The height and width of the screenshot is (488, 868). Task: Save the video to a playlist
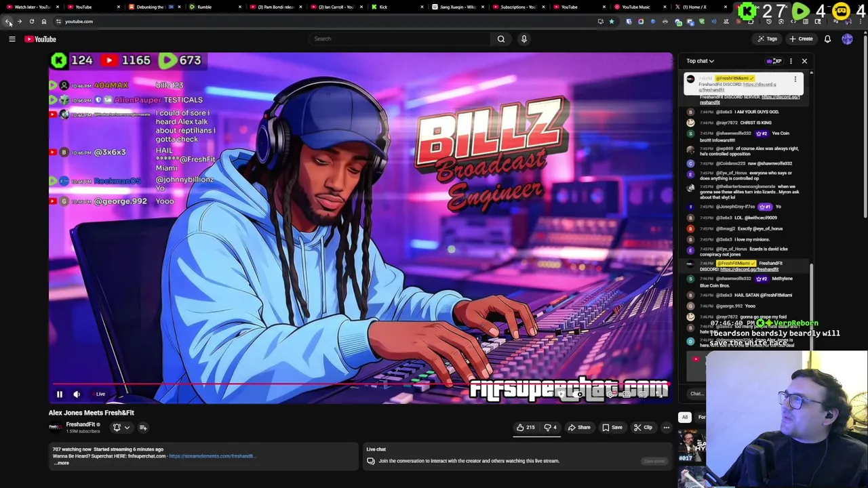612,428
